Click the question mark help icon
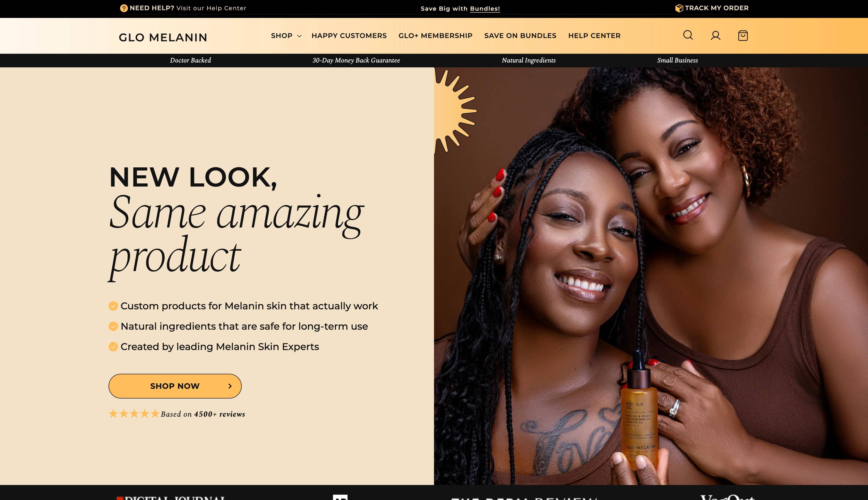The image size is (868, 500). coord(124,8)
